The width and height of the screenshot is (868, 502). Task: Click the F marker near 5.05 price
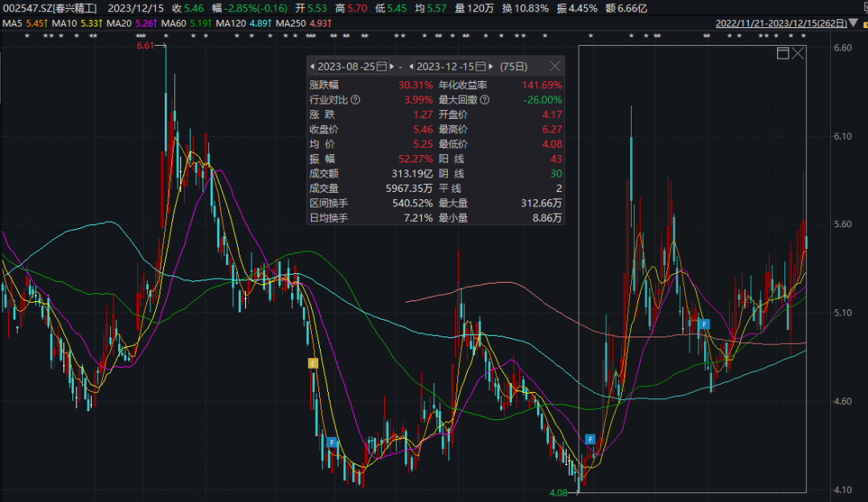(x=704, y=324)
